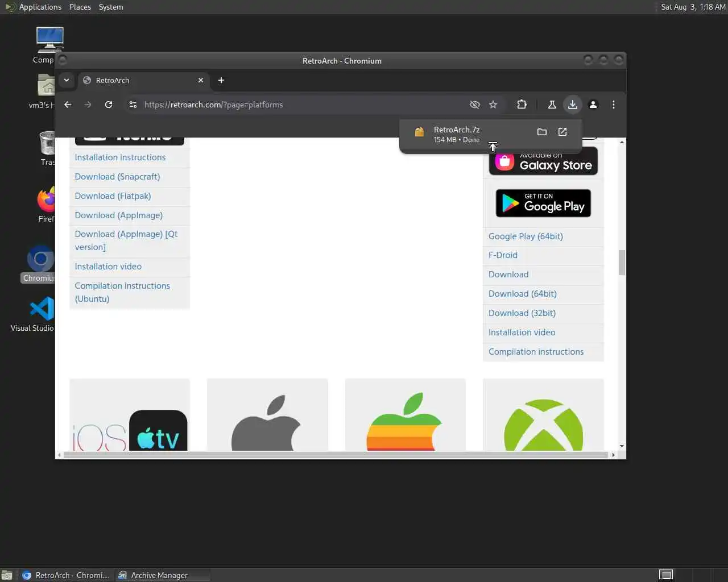
Task: Reload the RetroArch page
Action: 109,105
